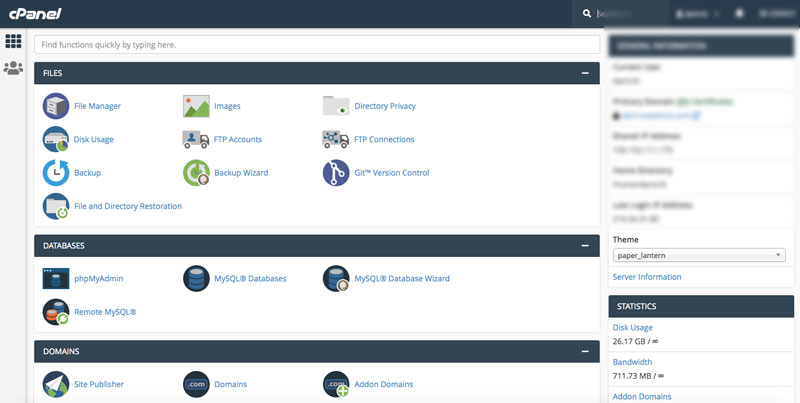Collapse the Files section

click(x=585, y=73)
